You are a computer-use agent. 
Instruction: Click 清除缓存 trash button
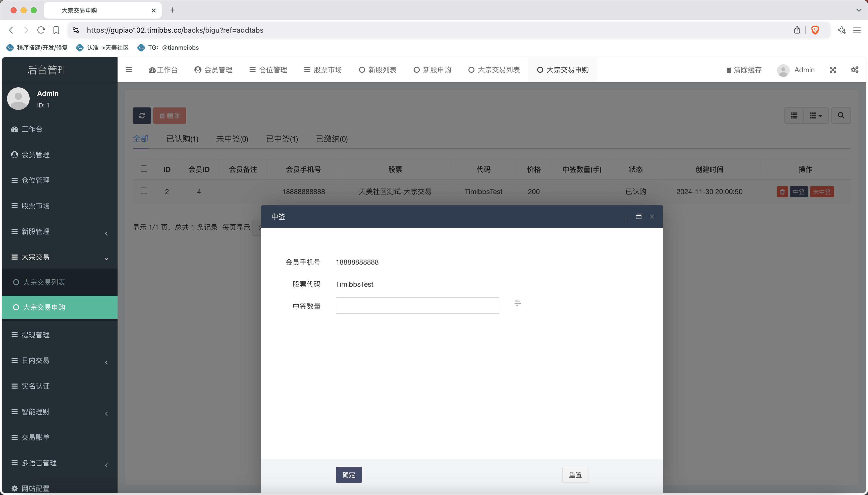(x=744, y=70)
